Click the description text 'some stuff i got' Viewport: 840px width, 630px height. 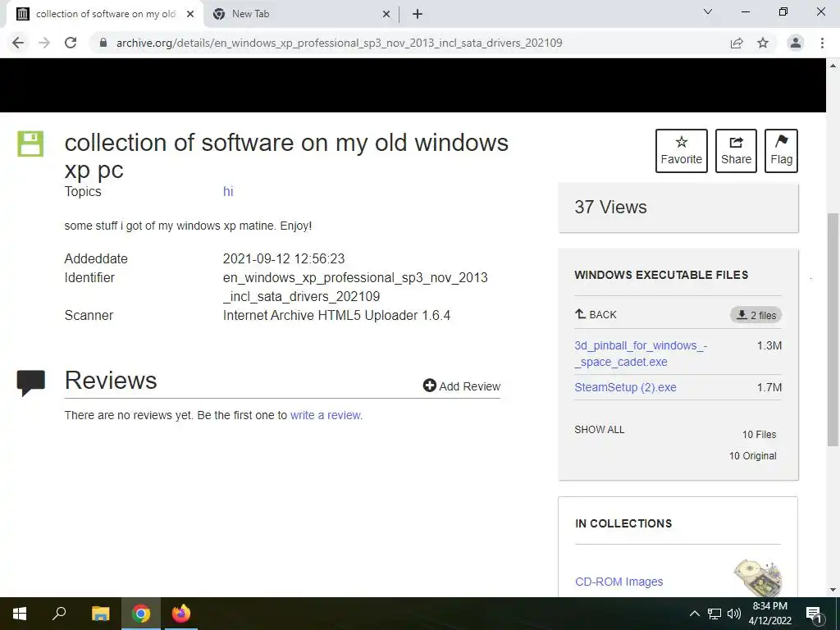188,226
